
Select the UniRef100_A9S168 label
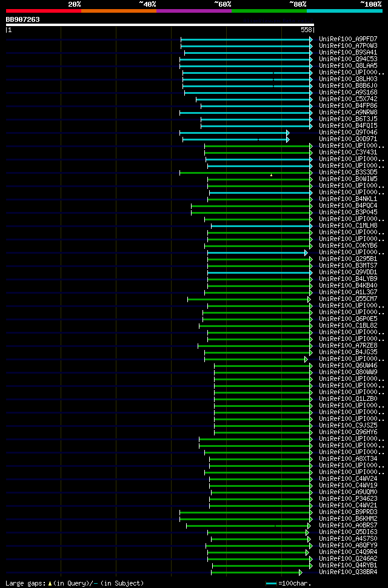coord(348,92)
